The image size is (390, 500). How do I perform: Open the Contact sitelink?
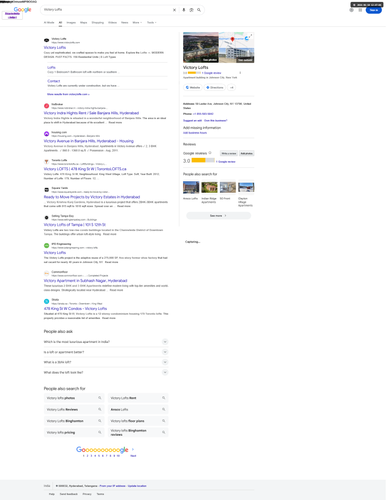53,81
